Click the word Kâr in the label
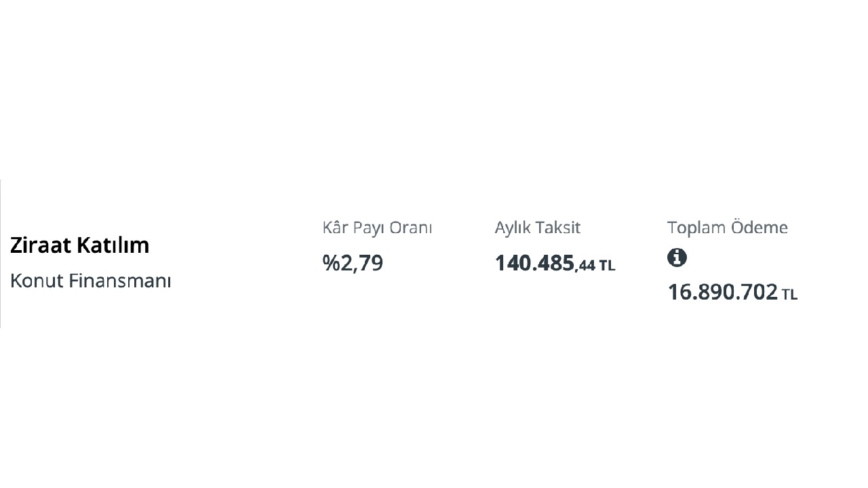Viewport: 868px width, 488px height. 335,228
